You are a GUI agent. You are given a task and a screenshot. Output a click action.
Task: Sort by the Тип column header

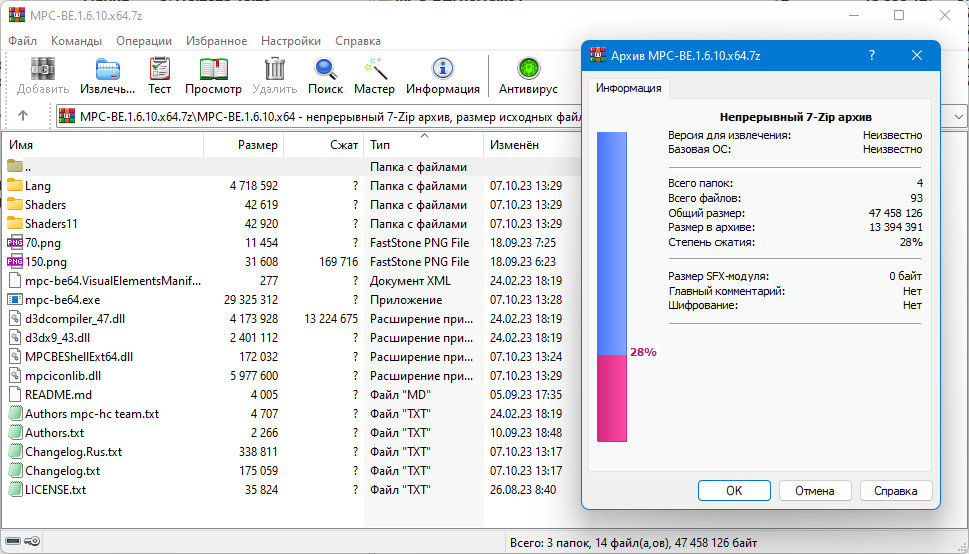pyautogui.click(x=424, y=145)
